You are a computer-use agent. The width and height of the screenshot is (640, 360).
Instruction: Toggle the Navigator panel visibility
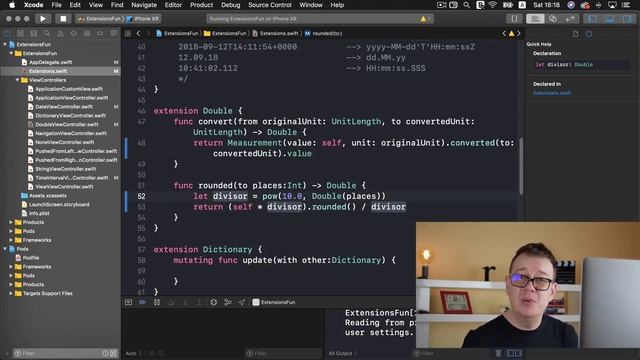coord(592,19)
